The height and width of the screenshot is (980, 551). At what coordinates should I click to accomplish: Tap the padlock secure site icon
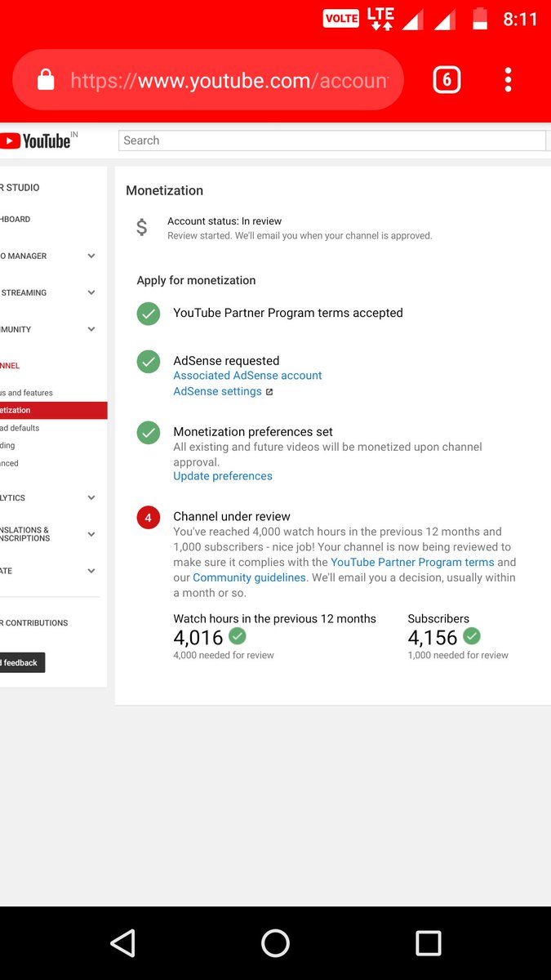(x=46, y=80)
